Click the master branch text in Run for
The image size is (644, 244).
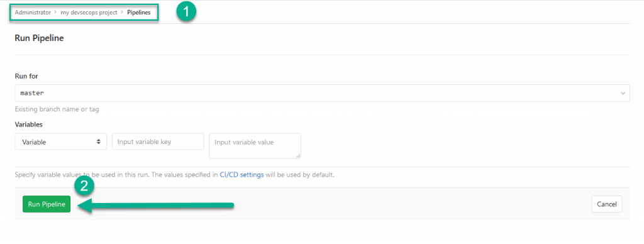pos(32,93)
